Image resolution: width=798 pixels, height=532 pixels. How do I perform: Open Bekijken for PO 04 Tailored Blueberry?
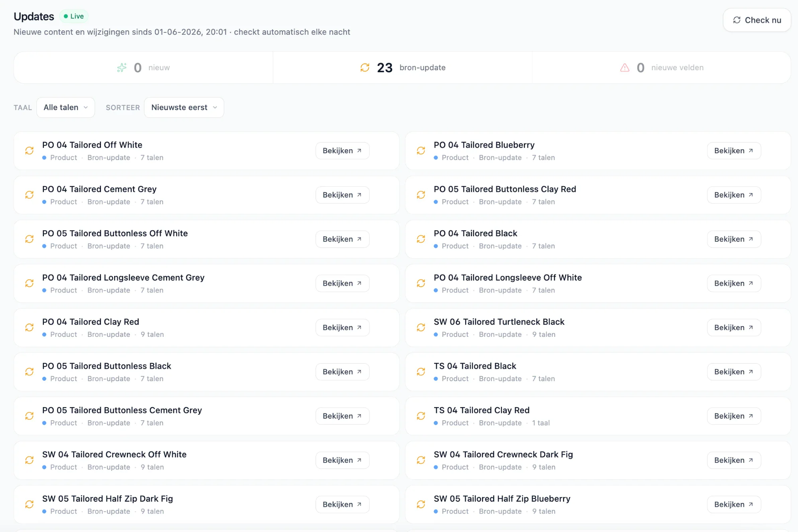734,150
